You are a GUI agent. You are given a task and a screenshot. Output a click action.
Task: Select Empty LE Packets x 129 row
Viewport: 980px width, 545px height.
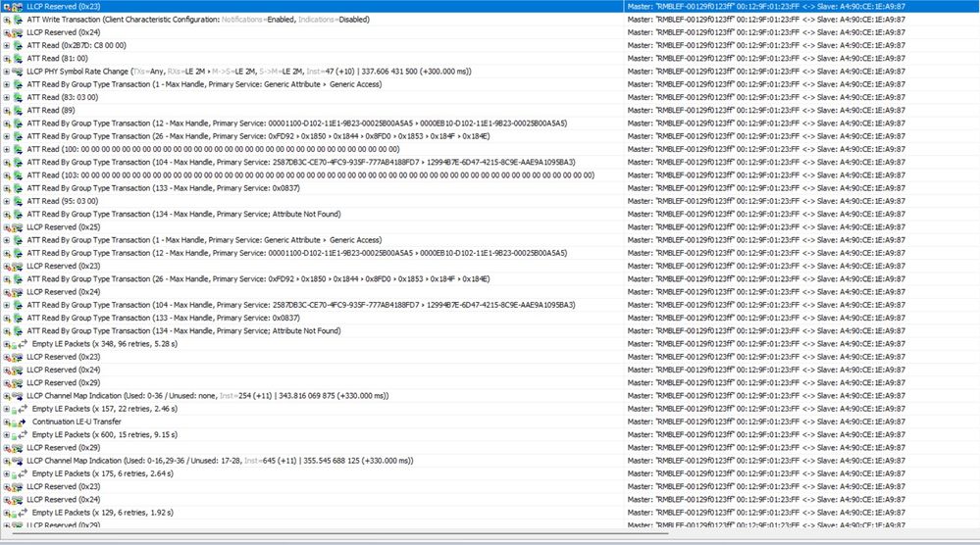coord(490,513)
